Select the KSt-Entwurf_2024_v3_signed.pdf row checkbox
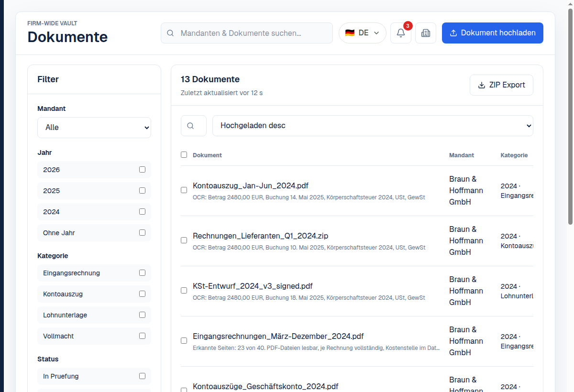 click(184, 290)
